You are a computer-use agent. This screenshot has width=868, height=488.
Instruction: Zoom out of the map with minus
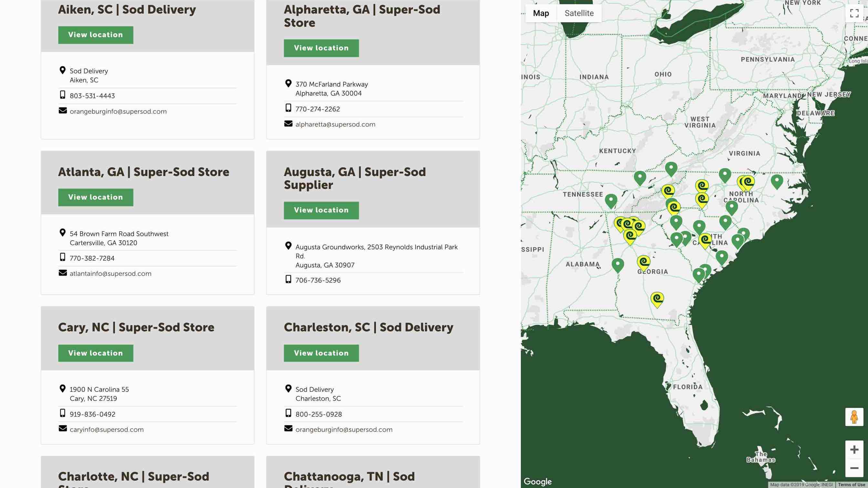854,468
